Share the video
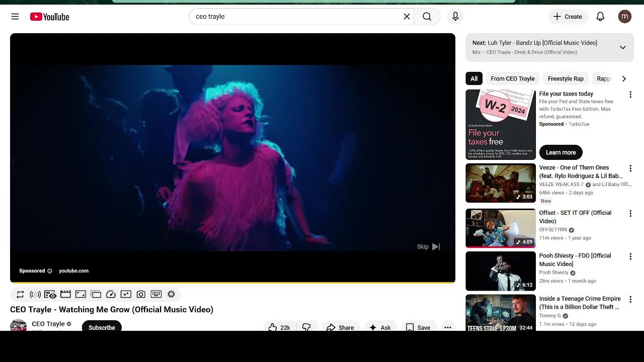The width and height of the screenshot is (644, 362). [x=340, y=327]
